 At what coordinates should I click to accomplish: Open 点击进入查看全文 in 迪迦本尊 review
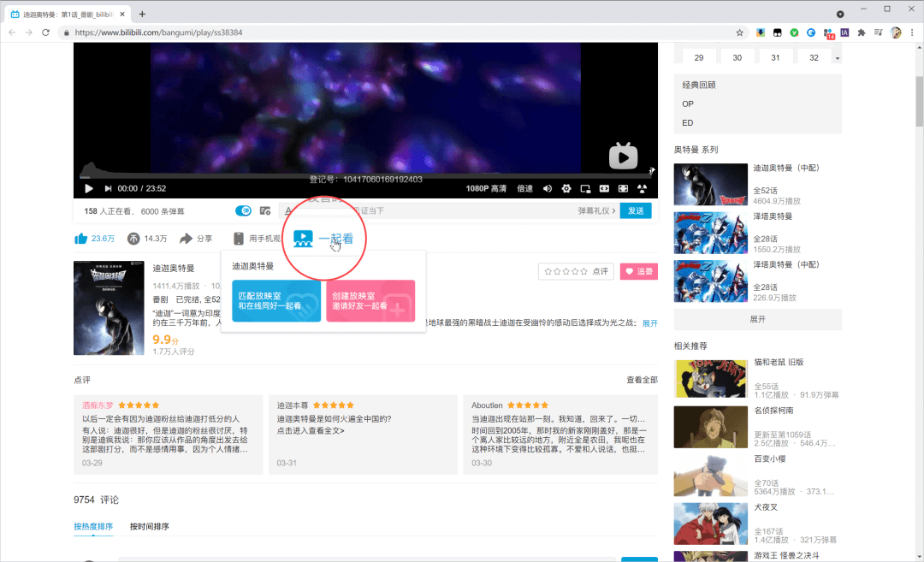[311, 430]
